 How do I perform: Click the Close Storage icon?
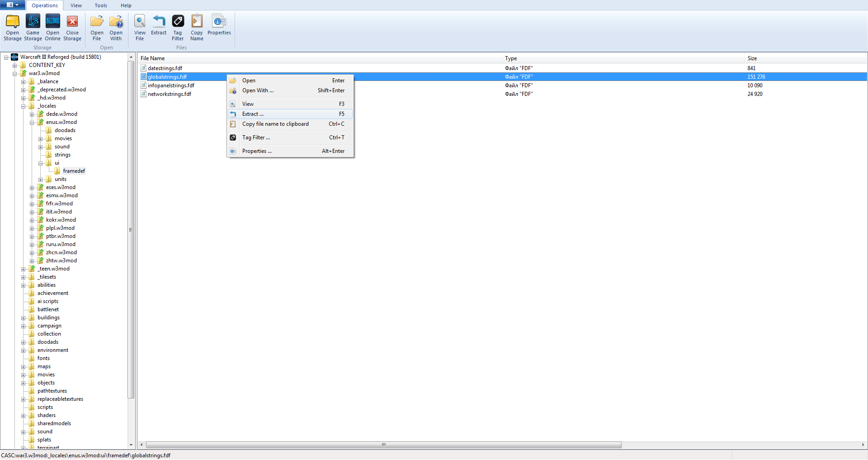tap(72, 21)
